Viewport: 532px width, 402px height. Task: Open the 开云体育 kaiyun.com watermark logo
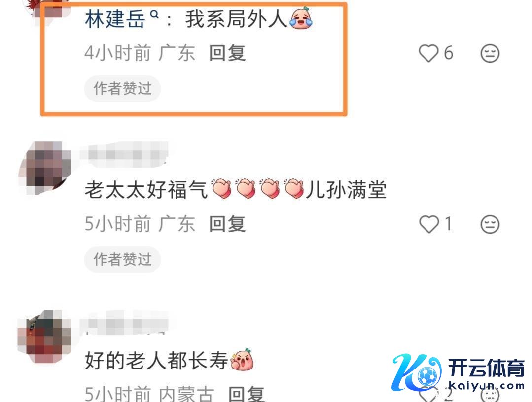(459, 372)
